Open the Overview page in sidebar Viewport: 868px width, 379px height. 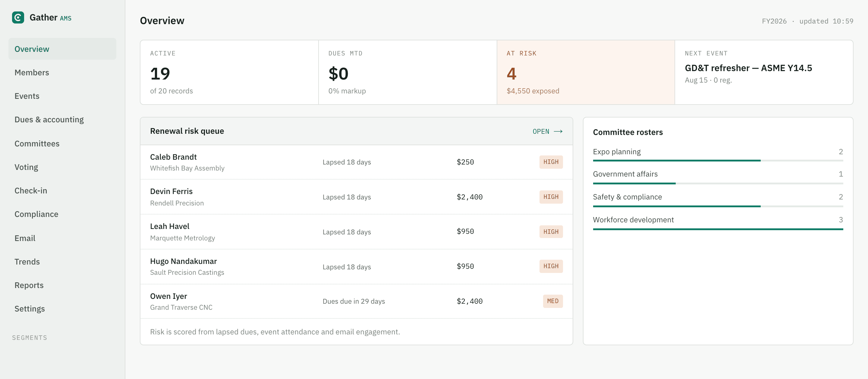coord(62,49)
